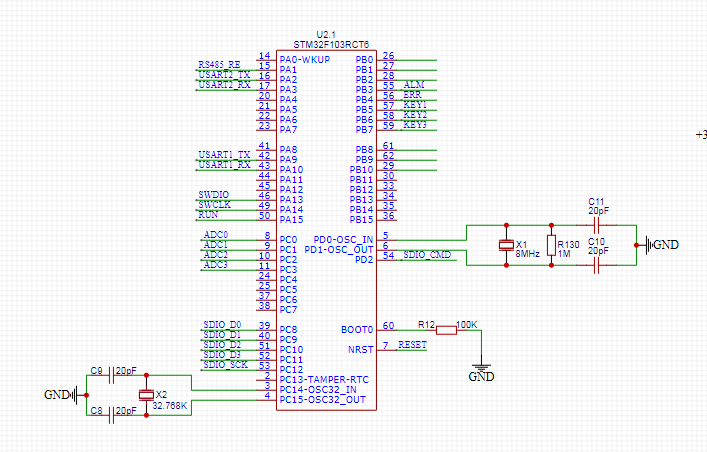Select the SDIO_D1 net label
The height and width of the screenshot is (452, 707).
pyautogui.click(x=222, y=335)
